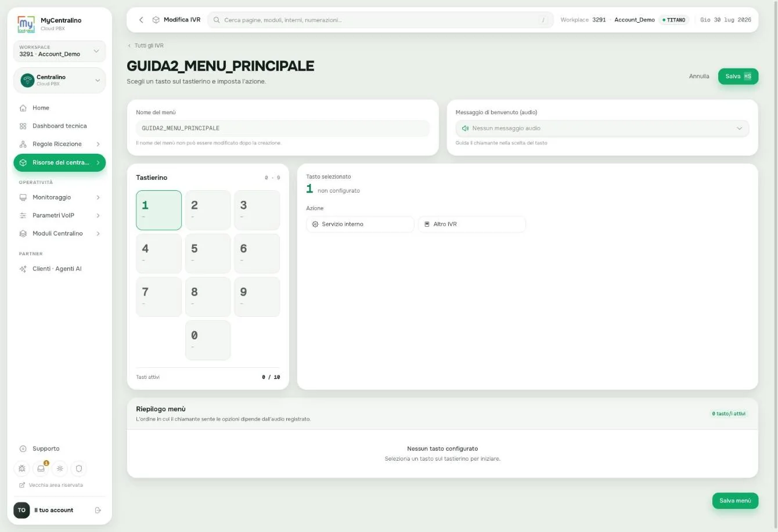778x532 pixels.
Task: Open Clienti · Agenti AI menu item
Action: pos(60,269)
